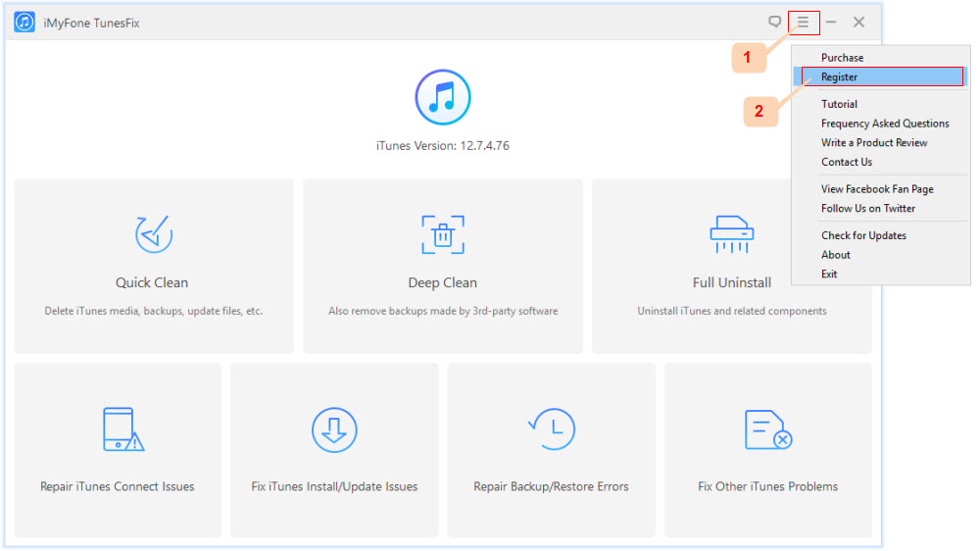Screen dimensions: 980x551
Task: Open Repair iTunes Connect Issues label
Action: click(x=118, y=486)
